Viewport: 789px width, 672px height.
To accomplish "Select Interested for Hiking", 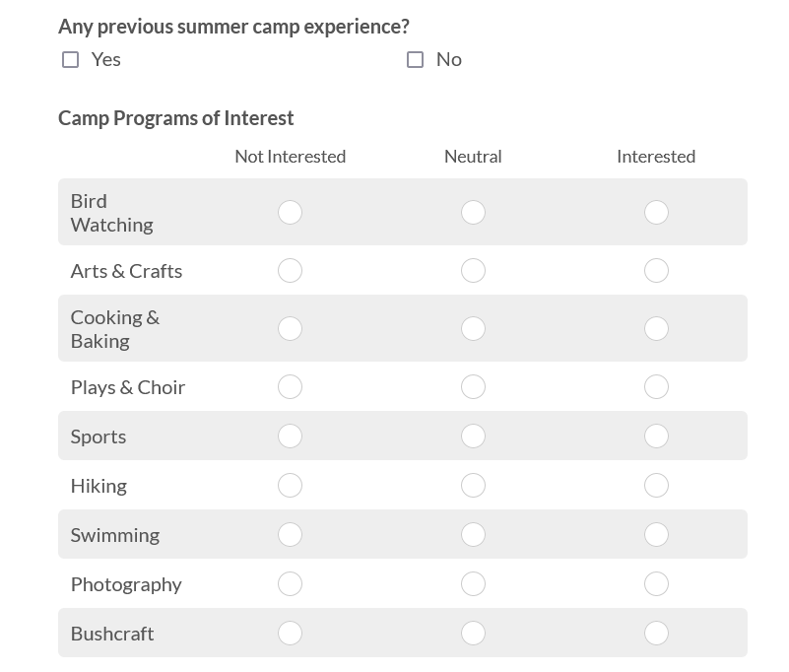I will click(656, 486).
